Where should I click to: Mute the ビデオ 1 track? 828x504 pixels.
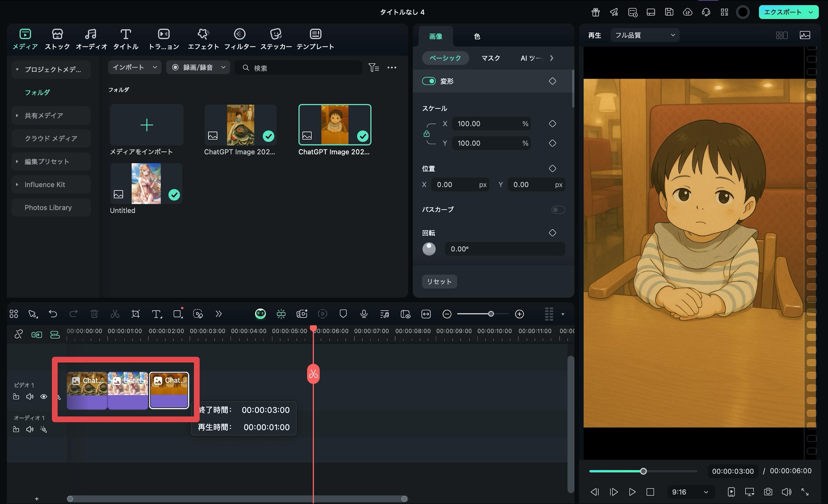(30, 396)
